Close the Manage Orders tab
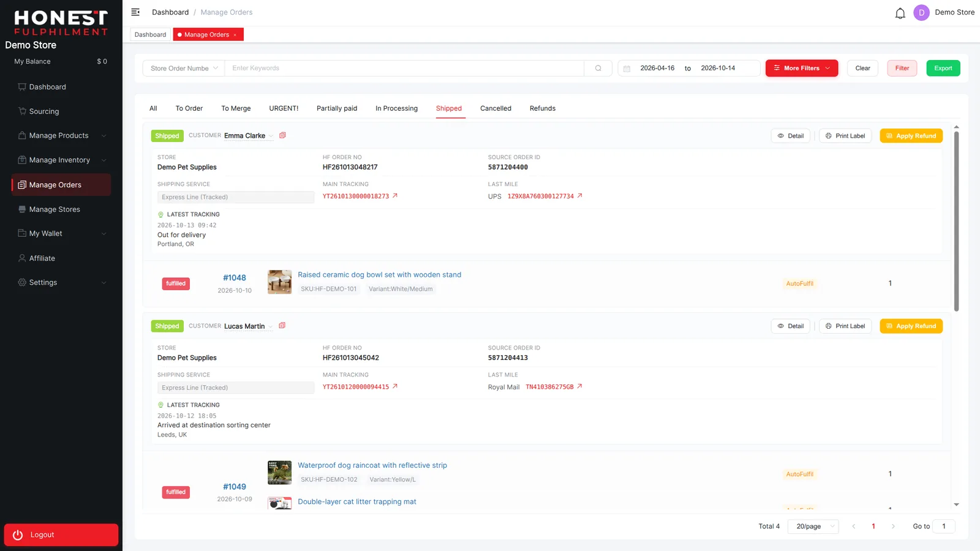The width and height of the screenshot is (980, 551). click(235, 35)
